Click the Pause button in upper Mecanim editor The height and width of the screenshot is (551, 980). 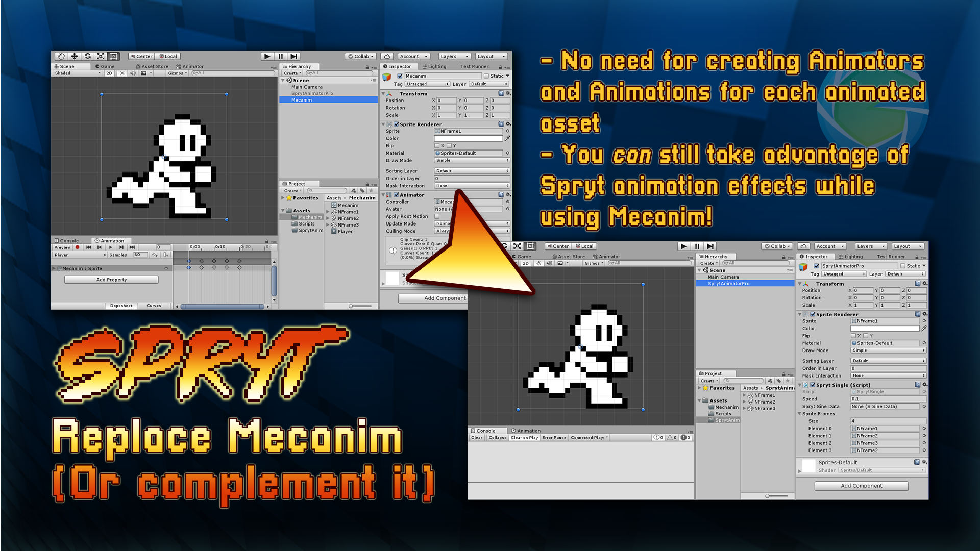(281, 56)
